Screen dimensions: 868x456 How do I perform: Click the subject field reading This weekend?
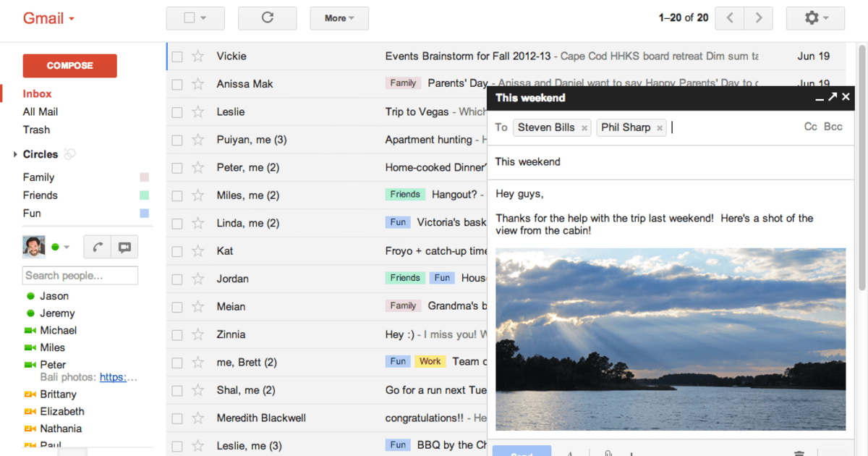(x=671, y=162)
